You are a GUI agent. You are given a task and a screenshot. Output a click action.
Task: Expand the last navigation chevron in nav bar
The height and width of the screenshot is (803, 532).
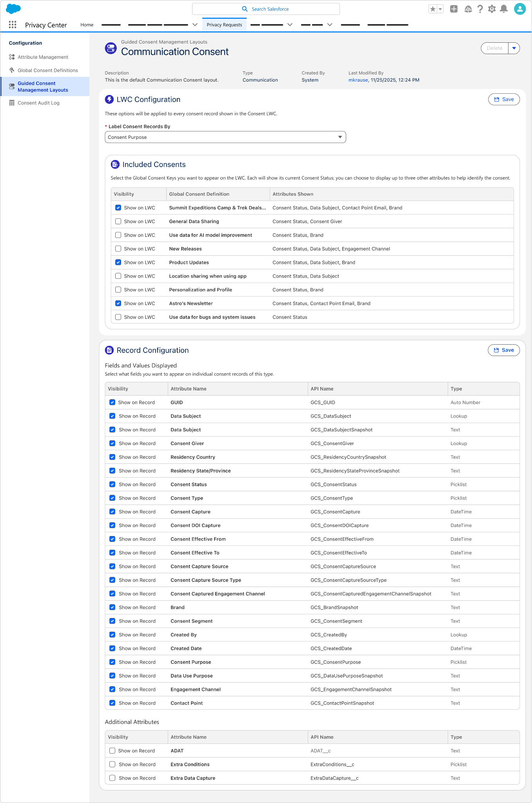click(330, 25)
